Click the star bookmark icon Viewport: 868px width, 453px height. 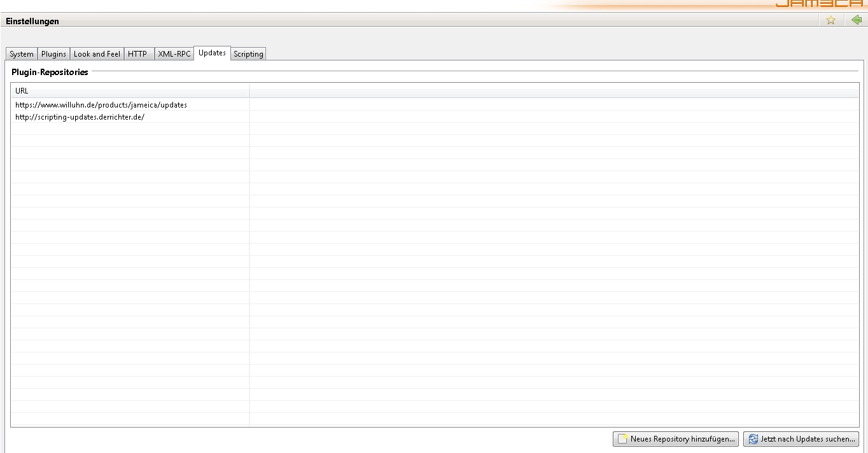click(830, 20)
